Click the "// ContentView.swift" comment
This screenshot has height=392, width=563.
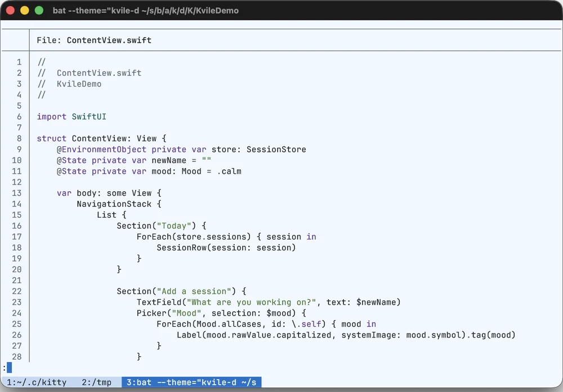click(89, 73)
